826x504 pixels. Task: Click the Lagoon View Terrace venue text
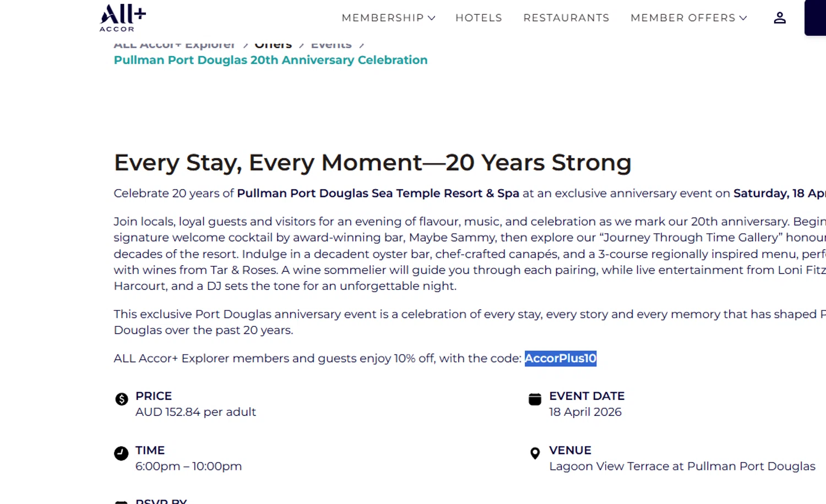[682, 466]
